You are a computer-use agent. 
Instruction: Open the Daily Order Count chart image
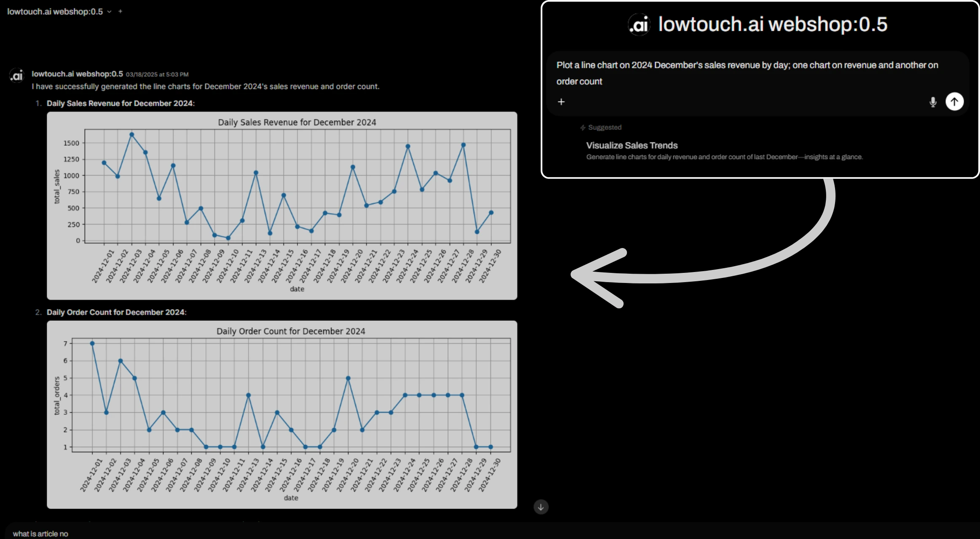(x=282, y=415)
